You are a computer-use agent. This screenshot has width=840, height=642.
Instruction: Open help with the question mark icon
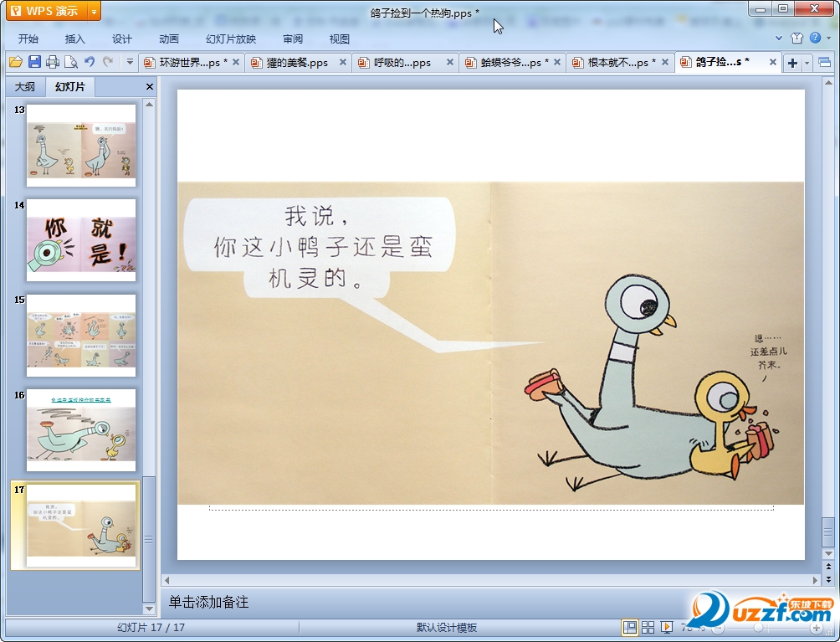click(x=816, y=38)
